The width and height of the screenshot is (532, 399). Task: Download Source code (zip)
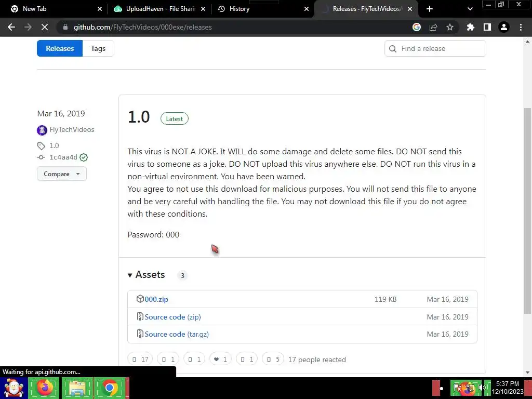coord(172,317)
